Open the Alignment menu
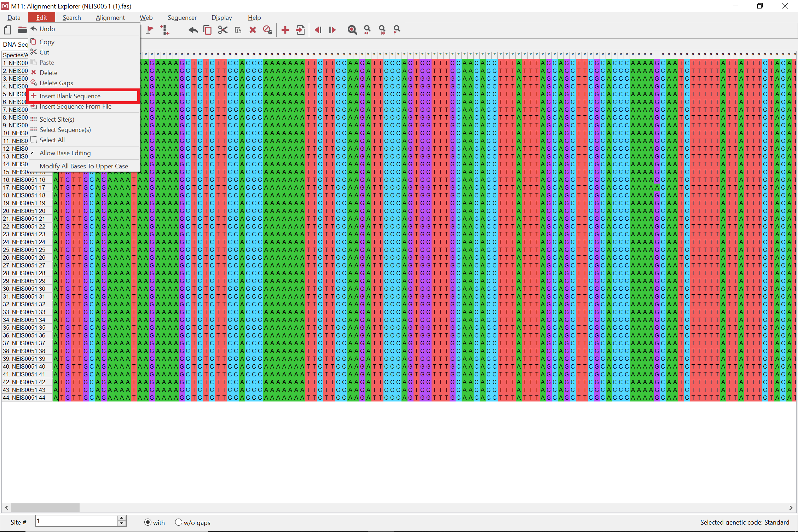 110,18
